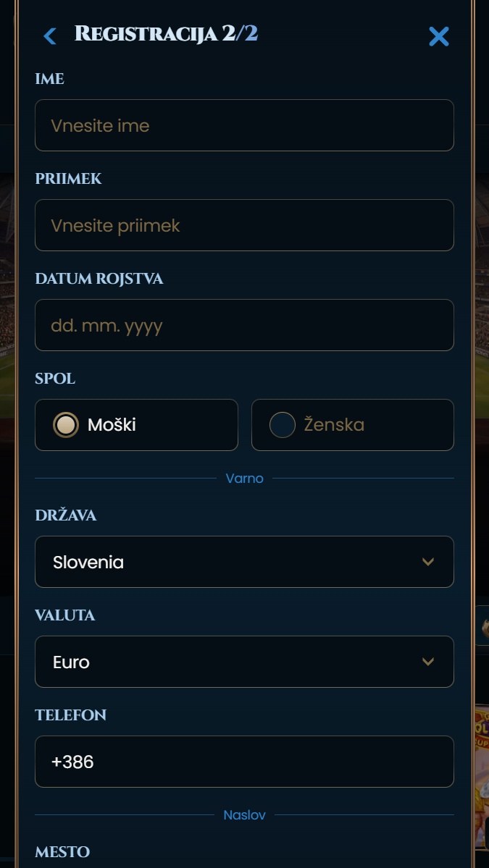Viewport: 489px width, 868px height.
Task: Click the game thumbnail at the right edge
Action: point(482,775)
